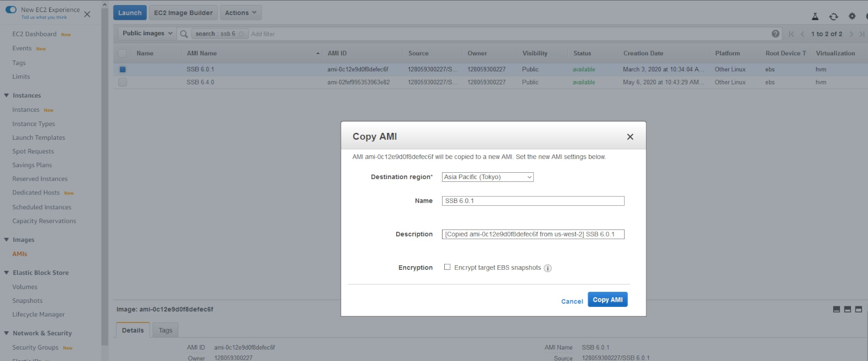
Task: Close the Copy AMI dialog with X
Action: (x=630, y=137)
